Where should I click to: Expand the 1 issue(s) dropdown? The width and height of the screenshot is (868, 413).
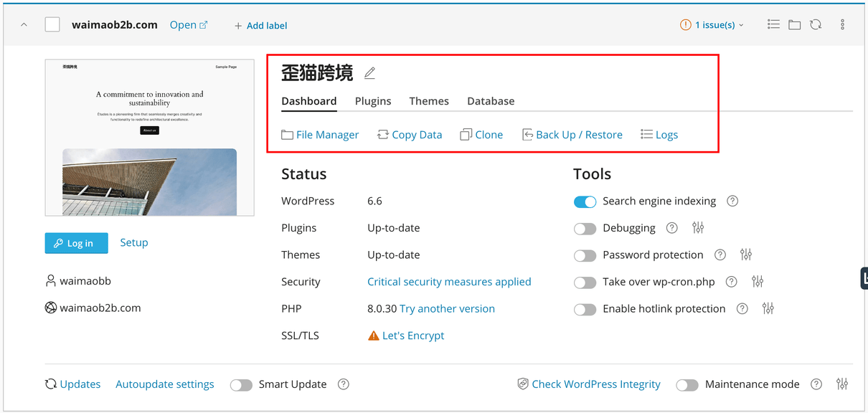pyautogui.click(x=712, y=24)
